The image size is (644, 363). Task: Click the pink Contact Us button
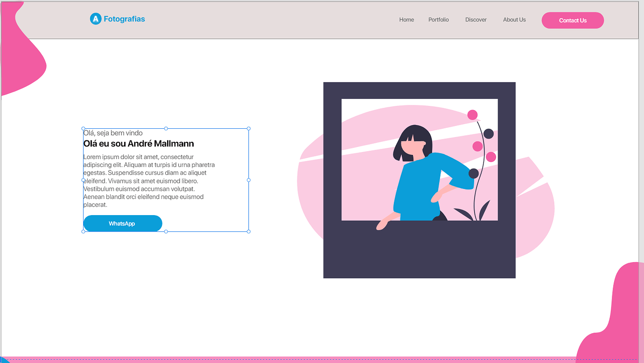[x=573, y=21]
